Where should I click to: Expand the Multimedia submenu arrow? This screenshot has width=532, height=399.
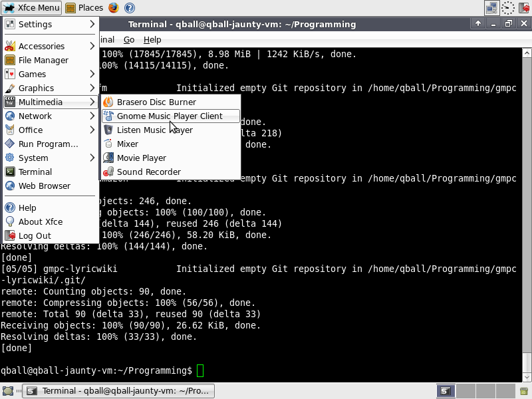(x=92, y=102)
